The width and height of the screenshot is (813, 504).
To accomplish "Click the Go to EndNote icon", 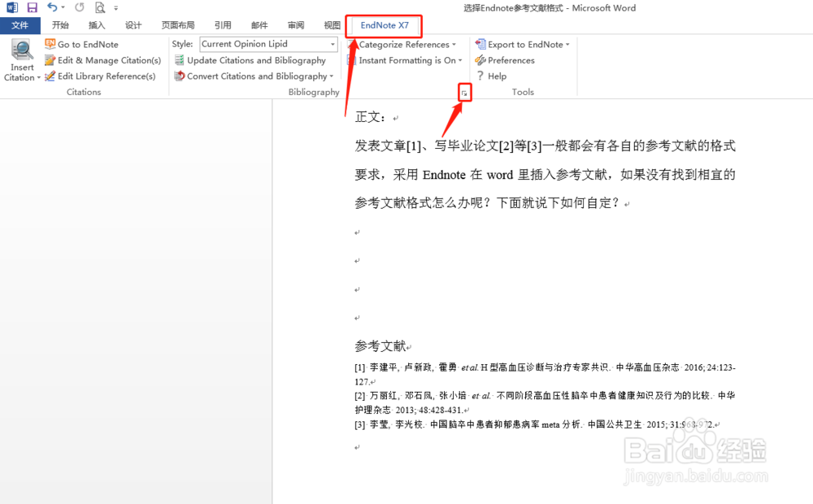I will click(x=50, y=44).
